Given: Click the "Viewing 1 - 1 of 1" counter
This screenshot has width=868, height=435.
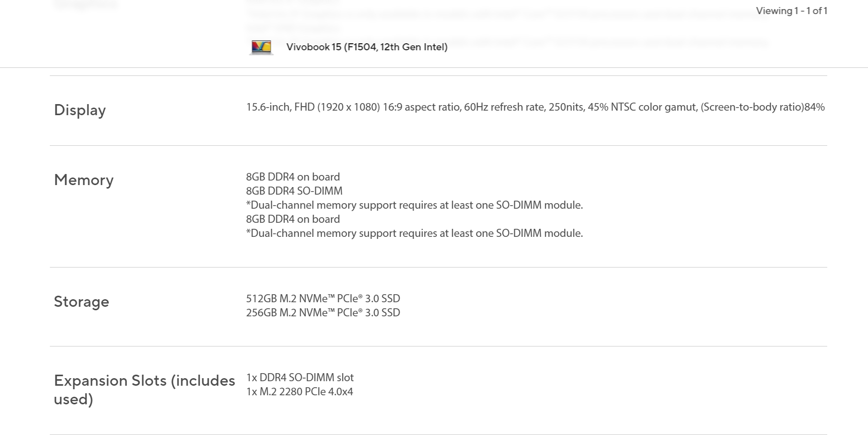Looking at the screenshot, I should [791, 11].
